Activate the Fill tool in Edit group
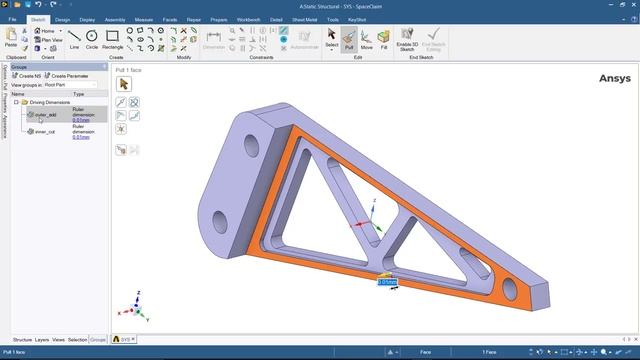640x360 pixels. tap(384, 40)
